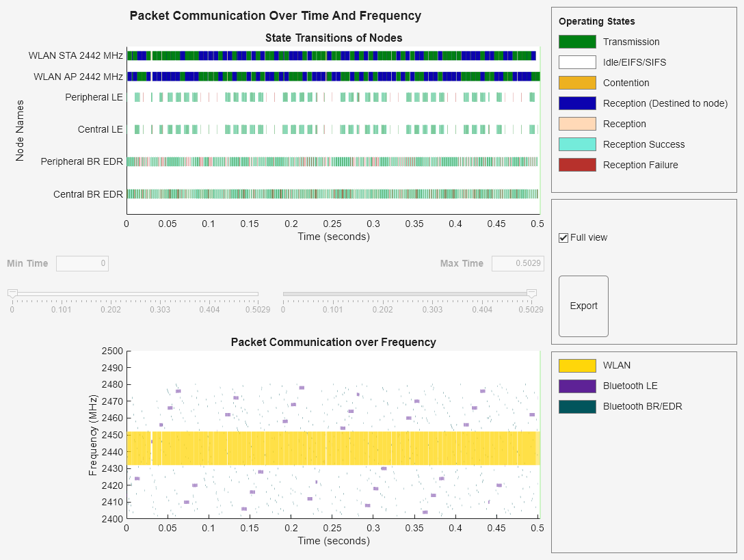Click the WLAN yellow legend swatch

pos(576,365)
